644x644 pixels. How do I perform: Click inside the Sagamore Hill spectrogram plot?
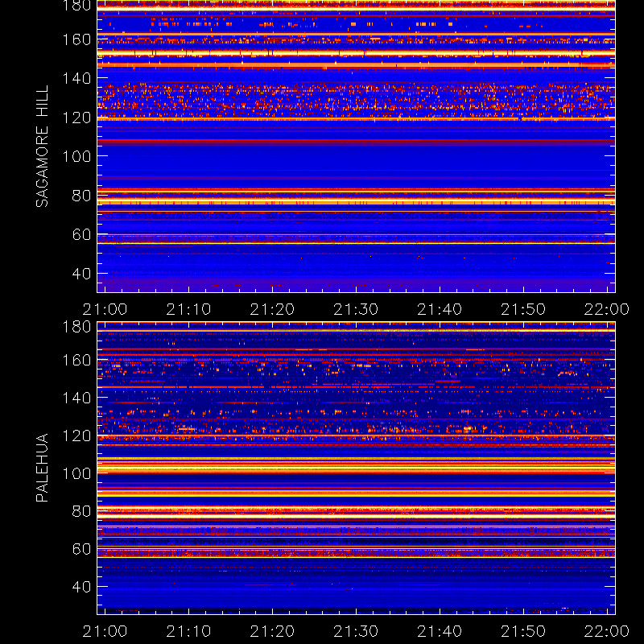(x=356, y=147)
